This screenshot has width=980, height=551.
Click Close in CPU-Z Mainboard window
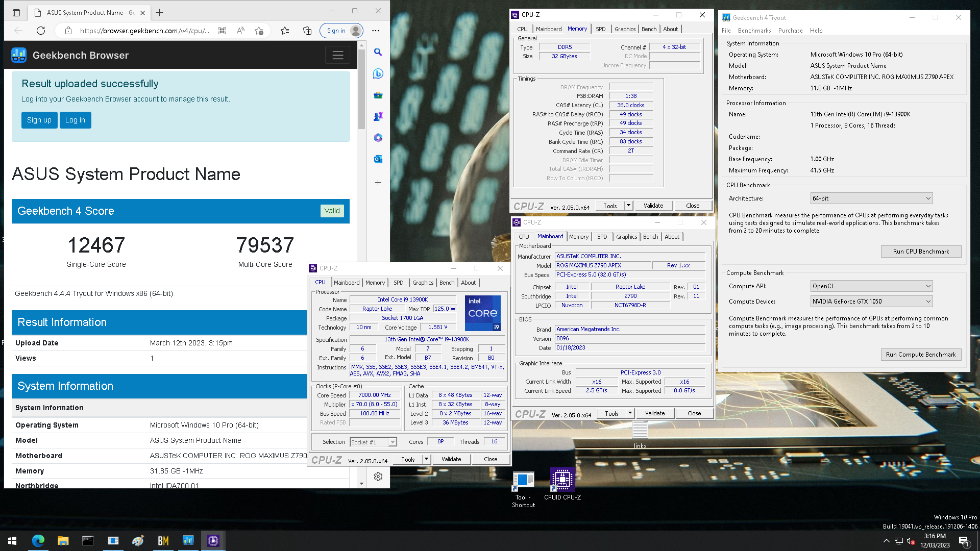(694, 413)
